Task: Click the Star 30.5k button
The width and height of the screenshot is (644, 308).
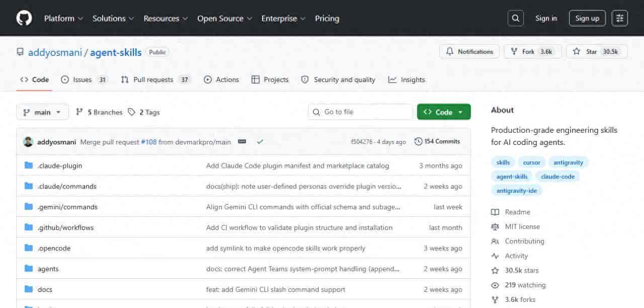Action: pyautogui.click(x=597, y=51)
